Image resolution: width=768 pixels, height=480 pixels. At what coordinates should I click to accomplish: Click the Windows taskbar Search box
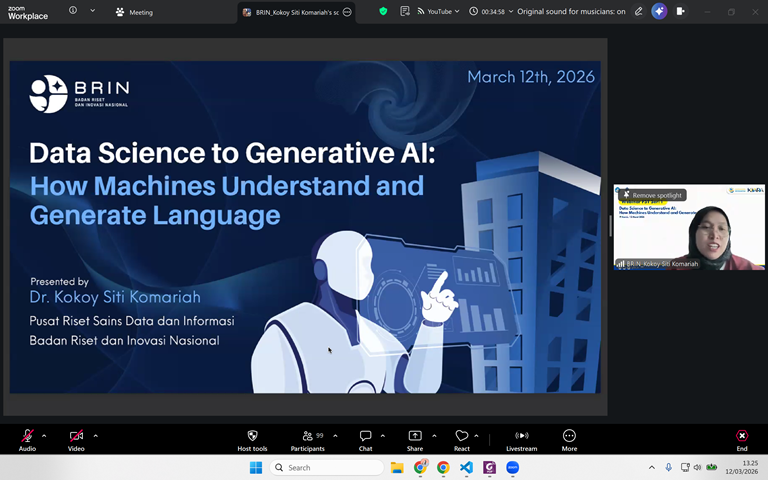[x=325, y=467]
